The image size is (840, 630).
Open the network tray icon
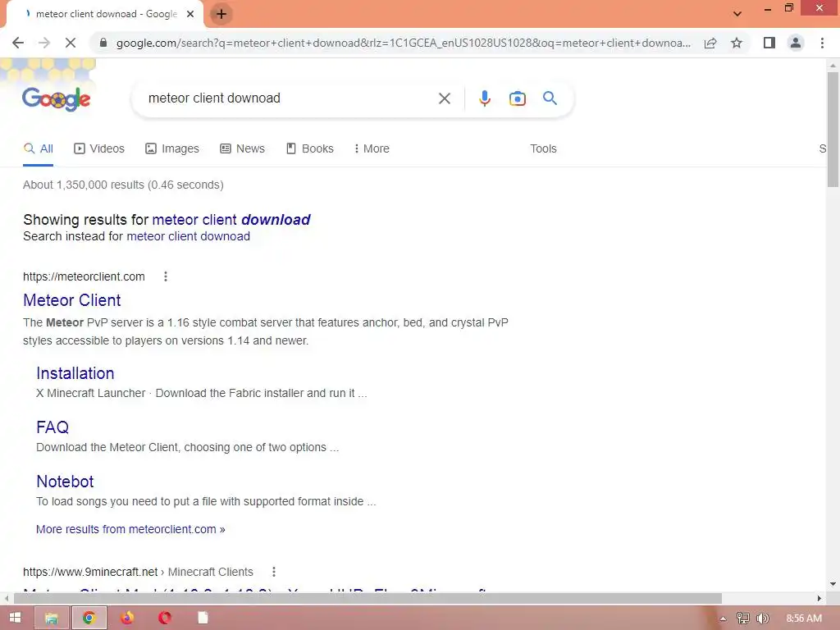(742, 619)
